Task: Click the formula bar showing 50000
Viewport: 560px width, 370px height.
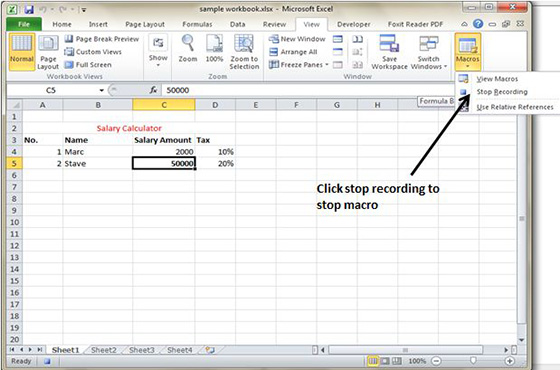Action: tap(307, 90)
